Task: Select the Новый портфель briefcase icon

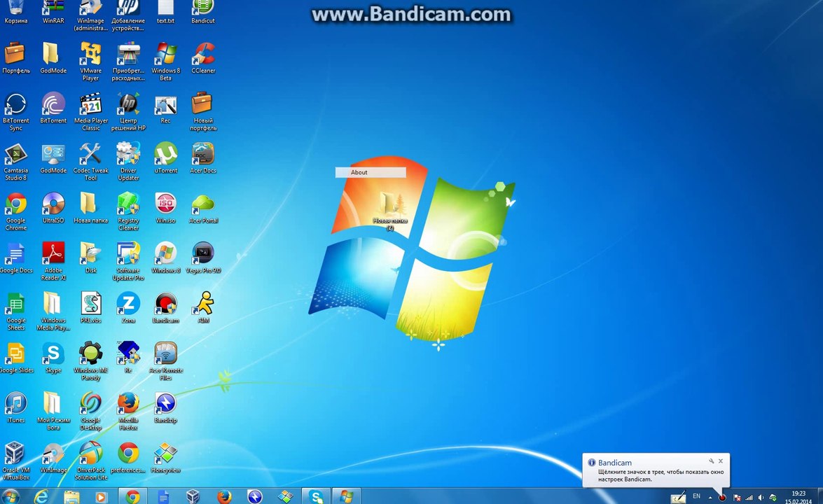Action: pos(203,111)
